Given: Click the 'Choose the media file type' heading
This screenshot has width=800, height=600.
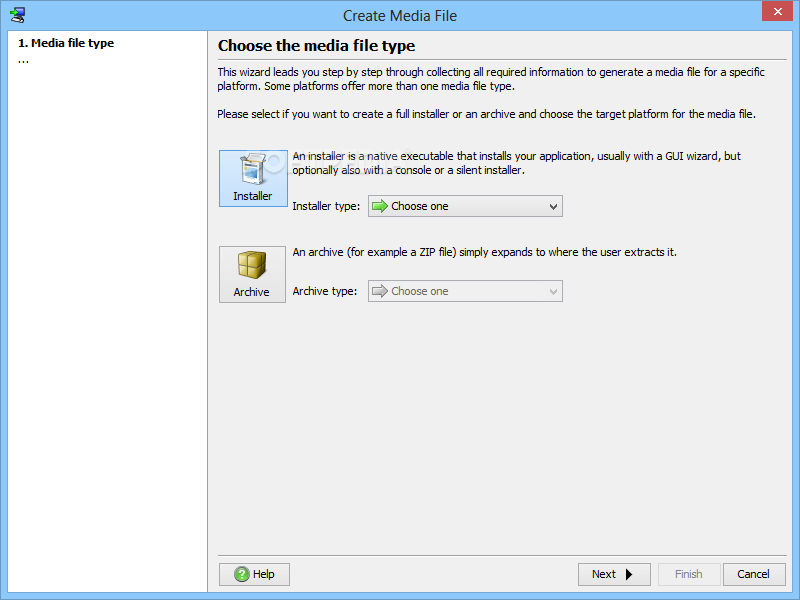Looking at the screenshot, I should 316,46.
